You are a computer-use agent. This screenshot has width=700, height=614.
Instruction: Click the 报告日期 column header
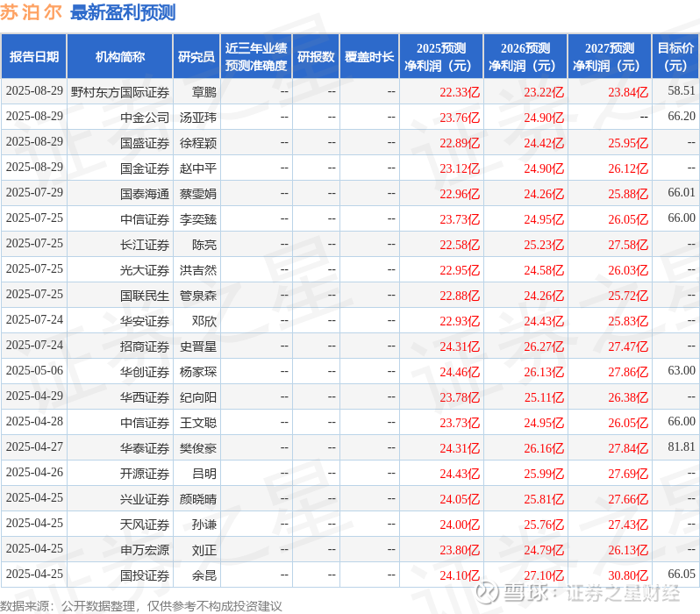point(34,57)
